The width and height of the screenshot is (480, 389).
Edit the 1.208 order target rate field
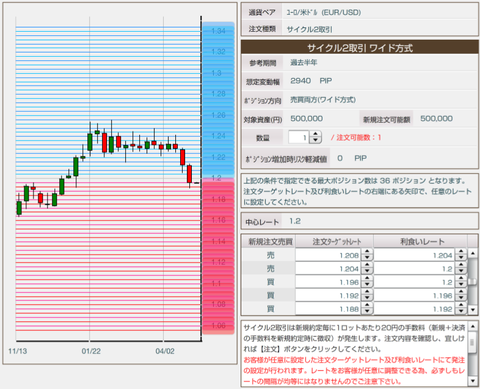click(328, 255)
